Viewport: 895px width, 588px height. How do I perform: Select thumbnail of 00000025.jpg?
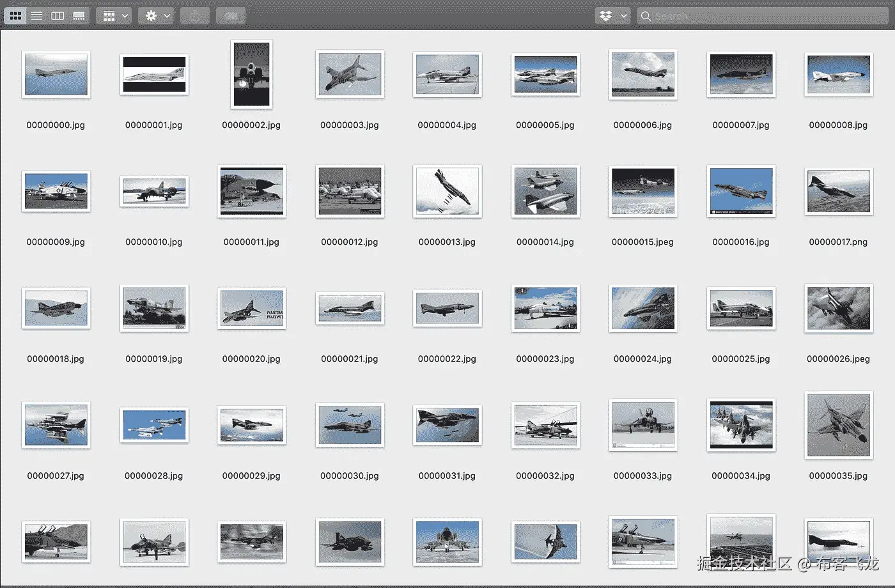[x=741, y=308]
